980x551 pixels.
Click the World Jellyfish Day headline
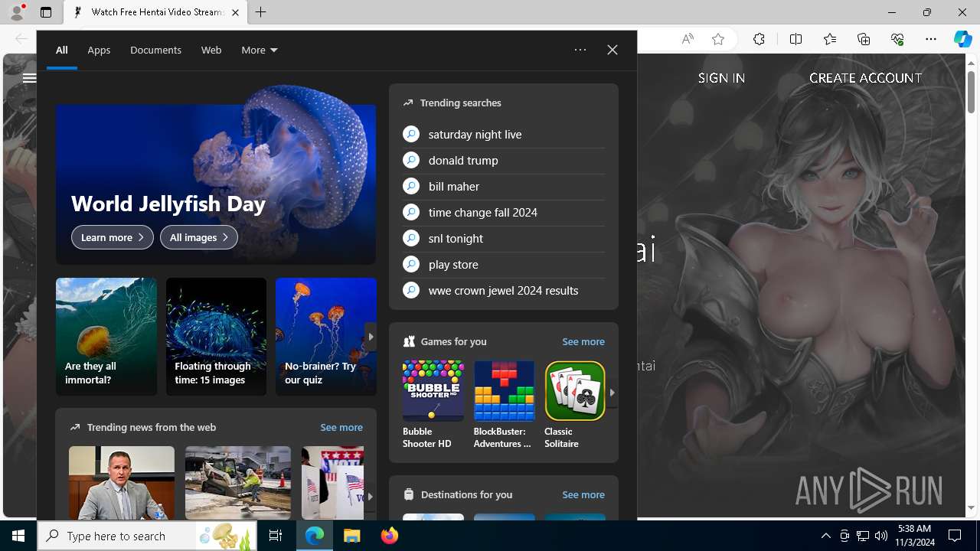(x=168, y=204)
